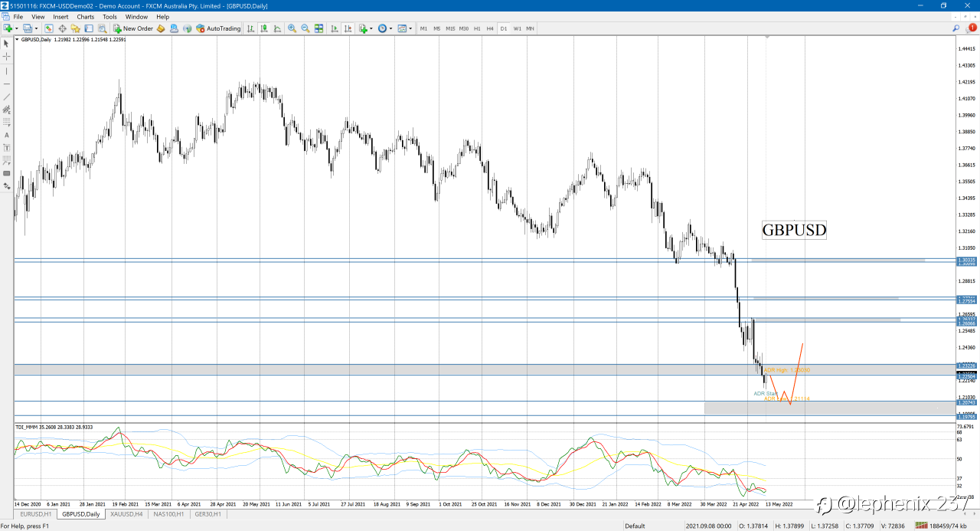Open the red notification alert icon
This screenshot has height=531, width=980.
pyautogui.click(x=972, y=28)
